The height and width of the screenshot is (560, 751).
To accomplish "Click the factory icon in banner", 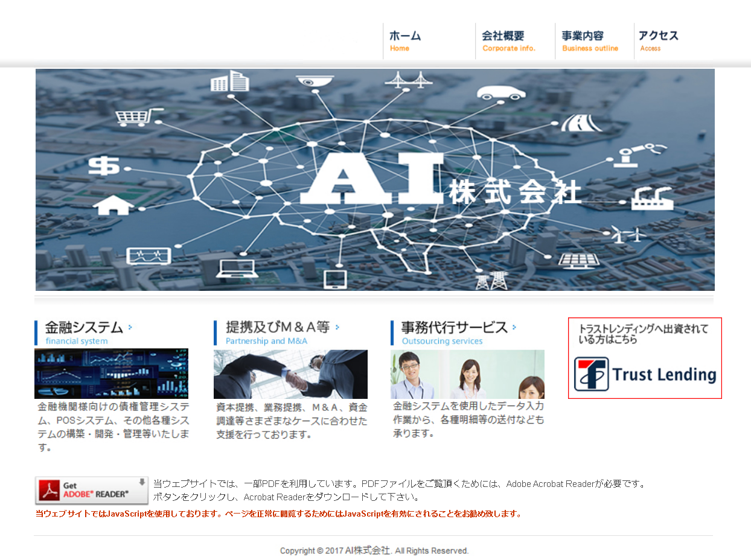I will pos(652,198).
